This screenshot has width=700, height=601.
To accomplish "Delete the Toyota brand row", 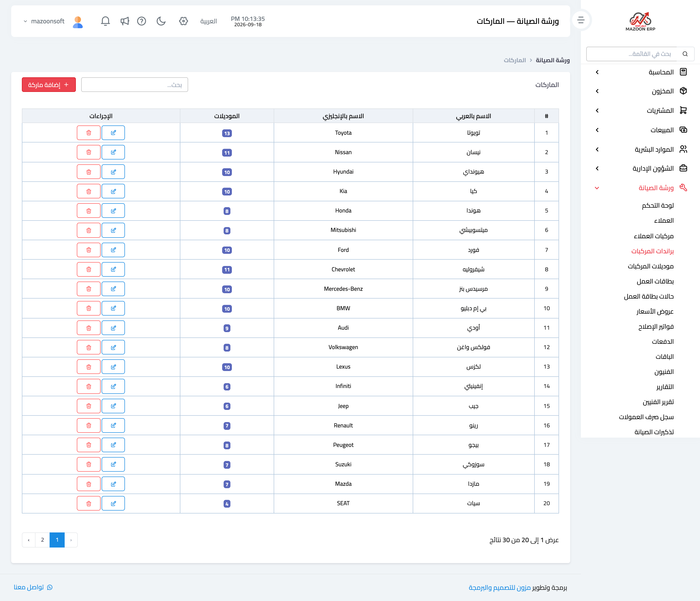I will pos(88,133).
